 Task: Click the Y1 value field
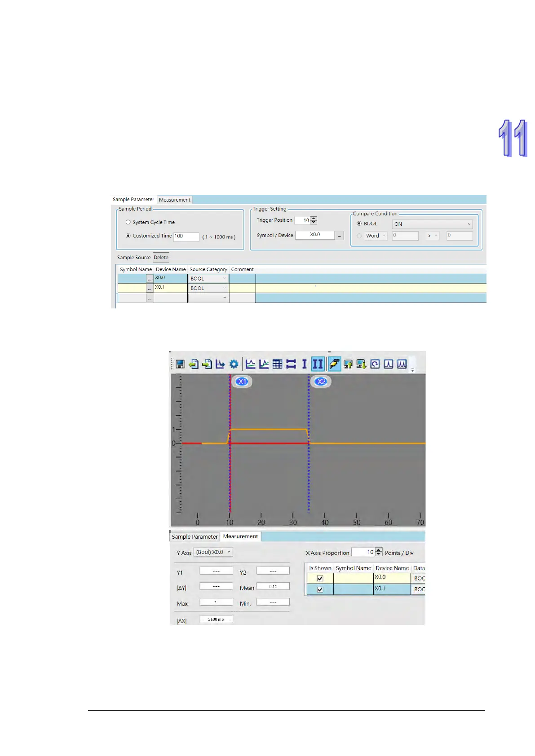click(x=216, y=571)
